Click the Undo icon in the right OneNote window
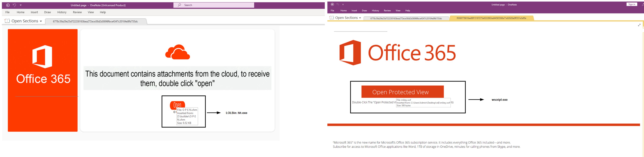 coord(338,5)
